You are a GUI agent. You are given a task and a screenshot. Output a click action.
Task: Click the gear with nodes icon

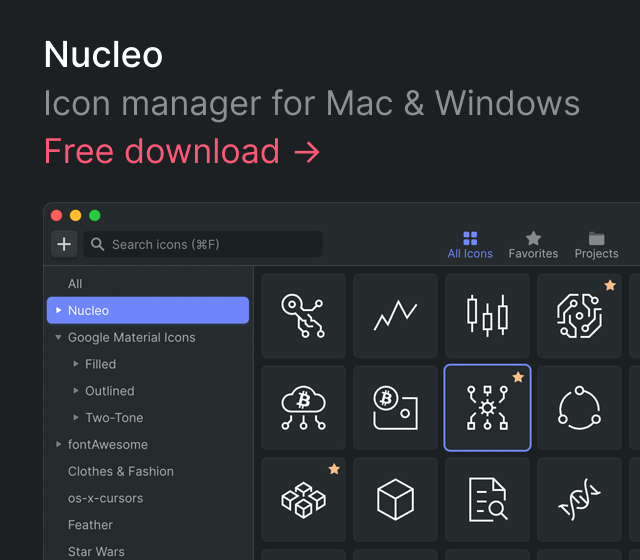[x=487, y=408]
